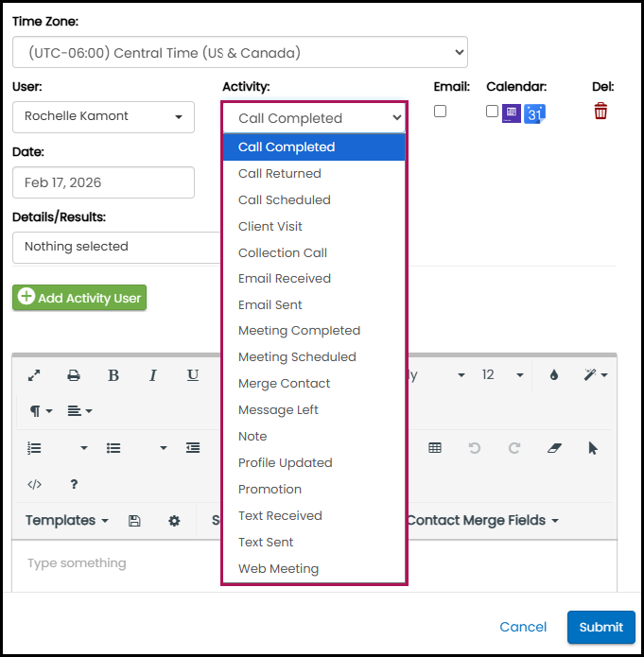Open the text color droplet tool
This screenshot has height=657, width=644.
554,375
